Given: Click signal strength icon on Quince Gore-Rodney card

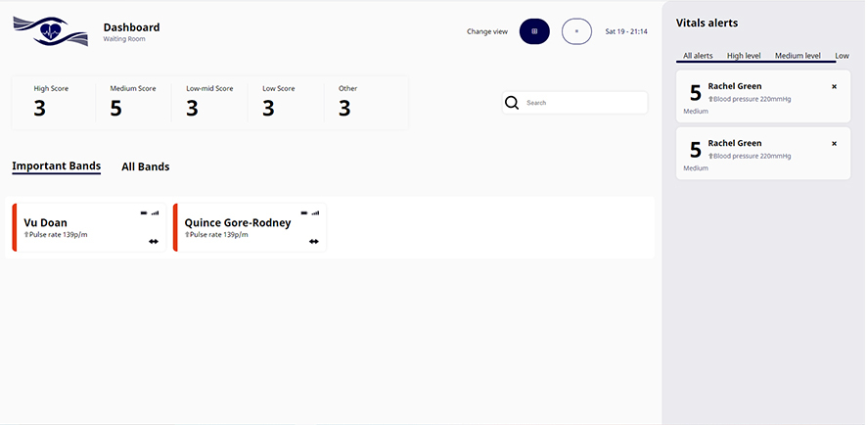Looking at the screenshot, I should click(315, 212).
